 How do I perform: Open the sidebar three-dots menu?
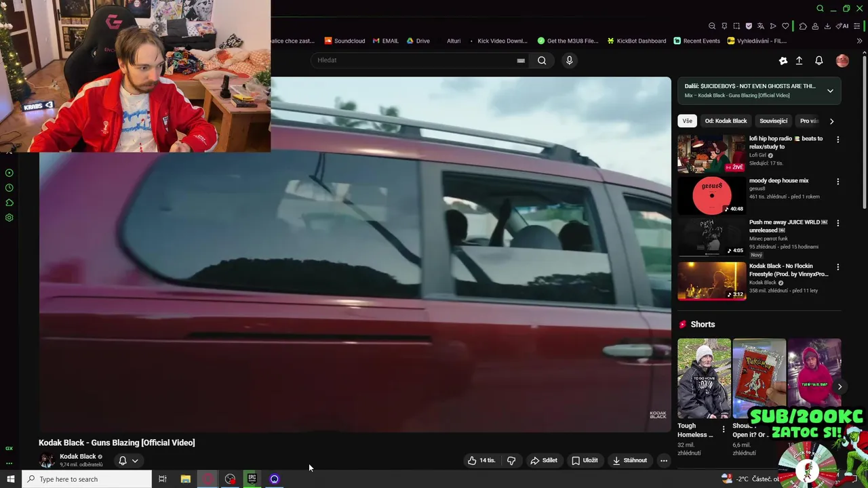point(9,464)
